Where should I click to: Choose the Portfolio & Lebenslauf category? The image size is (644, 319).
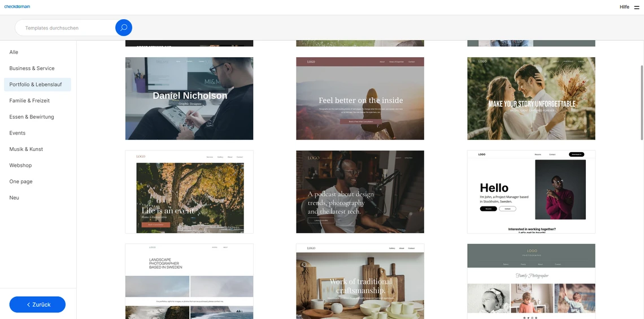click(x=36, y=84)
